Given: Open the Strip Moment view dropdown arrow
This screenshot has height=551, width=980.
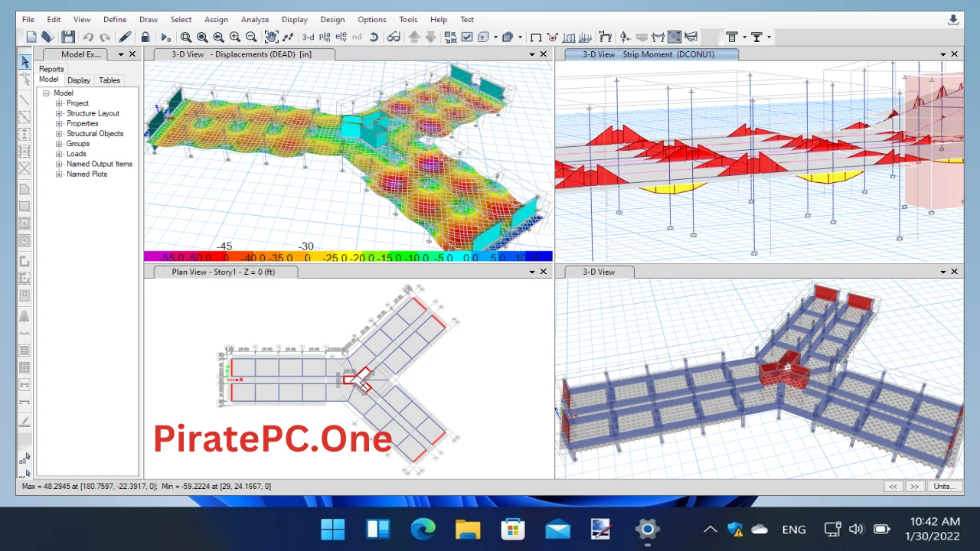Looking at the screenshot, I should 943,54.
